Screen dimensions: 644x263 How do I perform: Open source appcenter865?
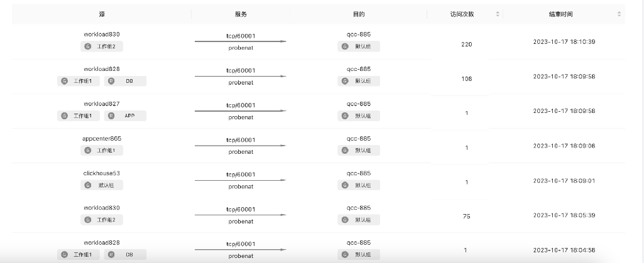tap(102, 138)
